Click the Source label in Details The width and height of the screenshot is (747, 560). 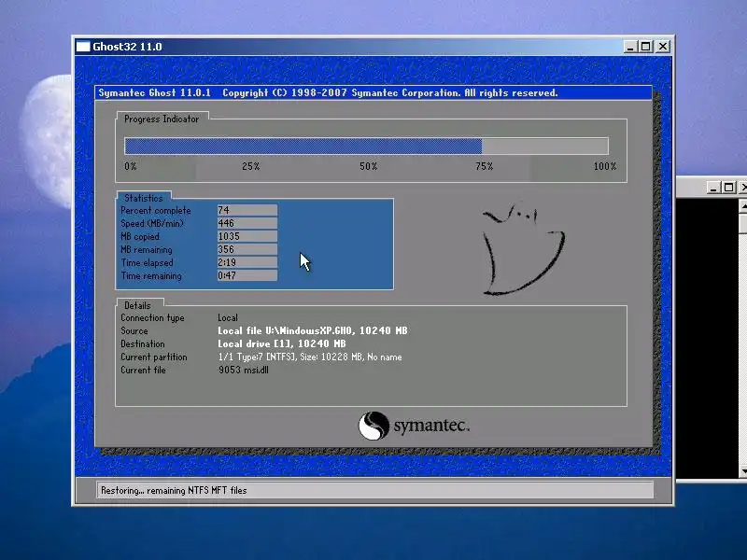pyautogui.click(x=134, y=330)
